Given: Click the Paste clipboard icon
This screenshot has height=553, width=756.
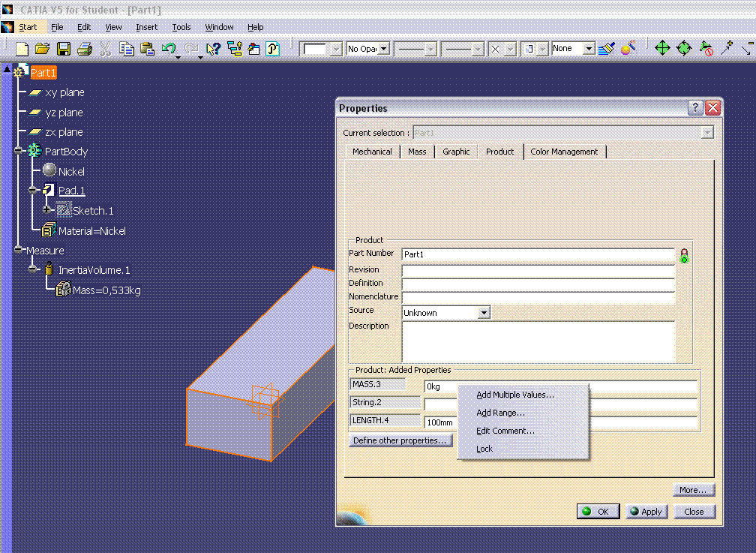Looking at the screenshot, I should pyautogui.click(x=148, y=49).
